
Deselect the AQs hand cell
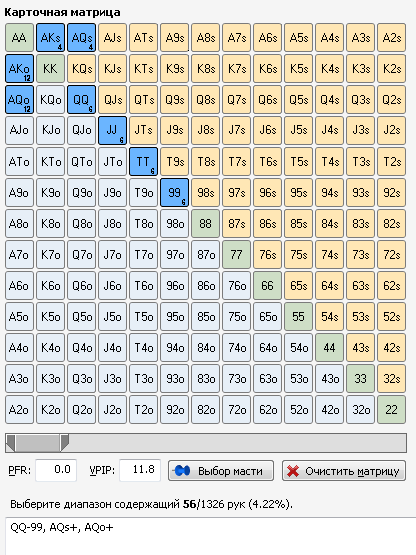tap(81, 38)
